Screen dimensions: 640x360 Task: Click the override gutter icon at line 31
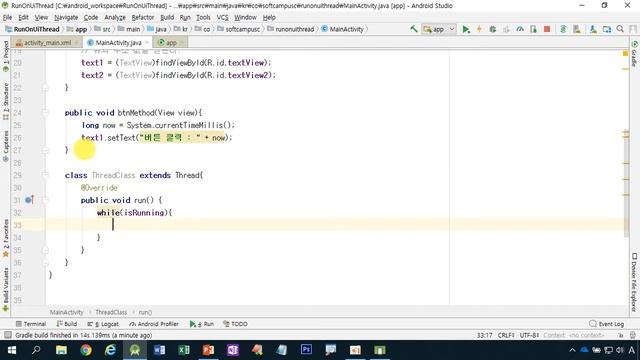pyautogui.click(x=29, y=200)
